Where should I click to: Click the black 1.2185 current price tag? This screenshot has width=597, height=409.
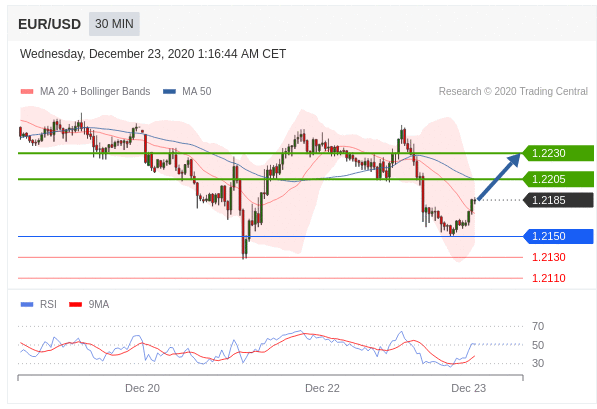pyautogui.click(x=558, y=200)
